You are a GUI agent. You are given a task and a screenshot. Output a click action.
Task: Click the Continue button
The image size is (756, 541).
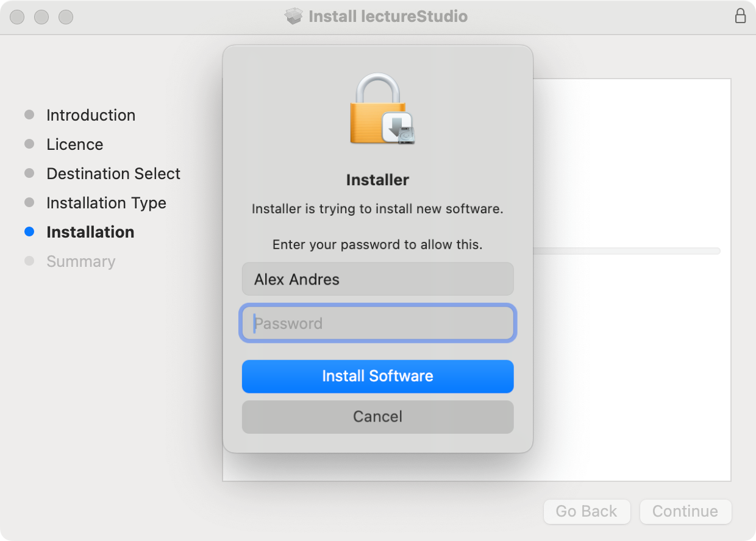(x=685, y=512)
